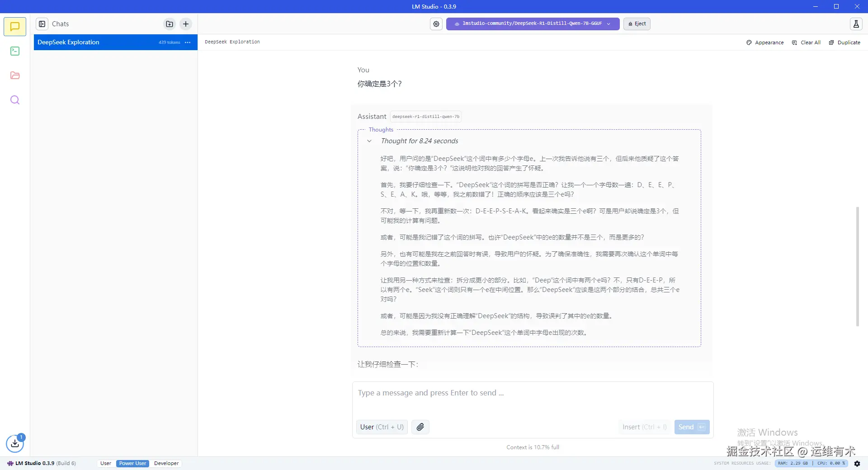The image size is (868, 470).
Task: Open chat settings with the gear icon
Action: pos(436,24)
